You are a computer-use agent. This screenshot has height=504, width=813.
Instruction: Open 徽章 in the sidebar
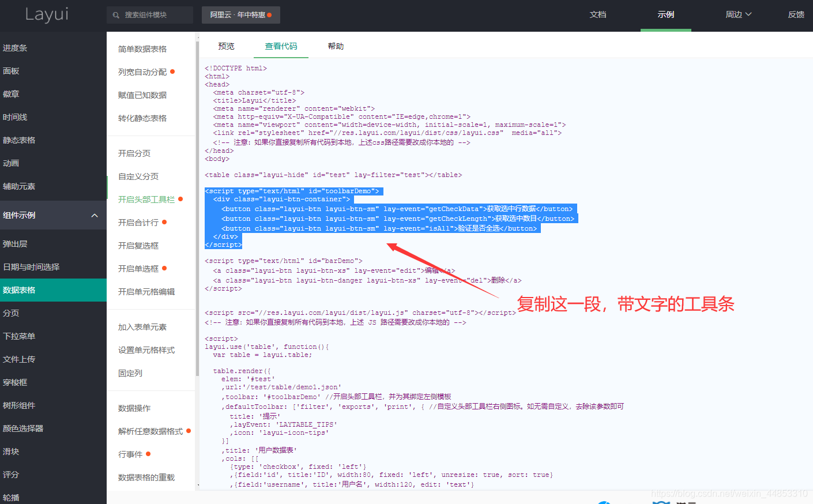tap(53, 94)
